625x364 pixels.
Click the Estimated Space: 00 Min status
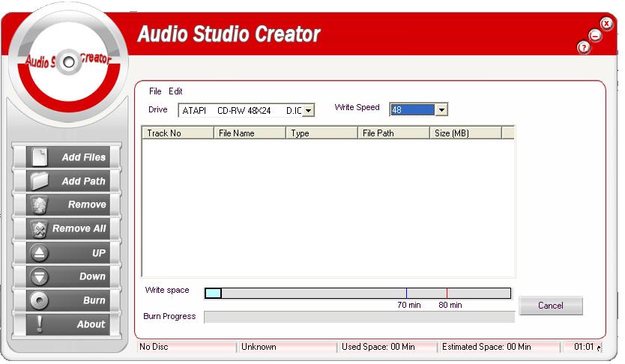(500, 347)
